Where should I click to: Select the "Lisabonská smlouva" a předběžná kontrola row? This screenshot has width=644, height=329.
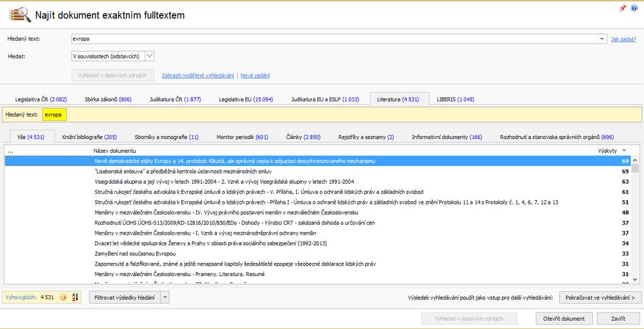click(318, 171)
